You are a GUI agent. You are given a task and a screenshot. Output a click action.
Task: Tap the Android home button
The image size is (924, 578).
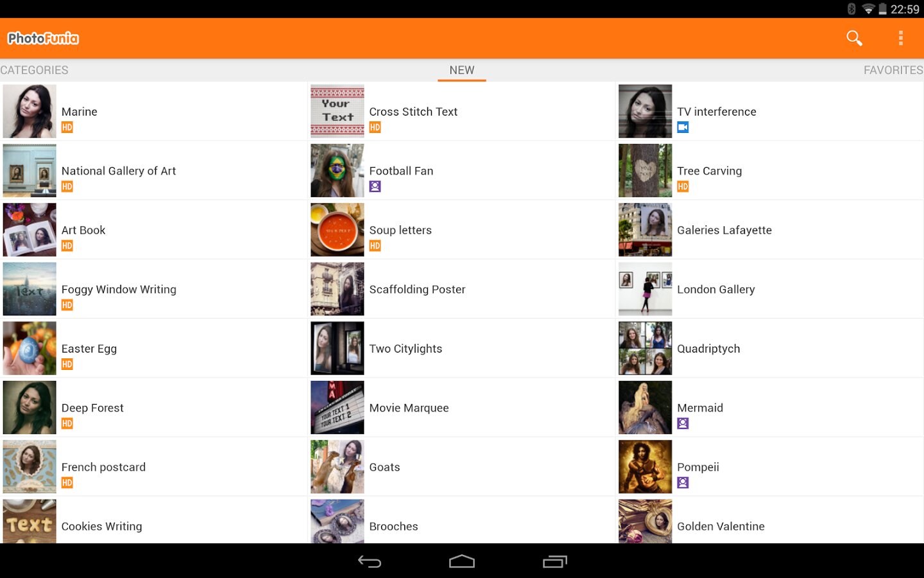(x=461, y=562)
